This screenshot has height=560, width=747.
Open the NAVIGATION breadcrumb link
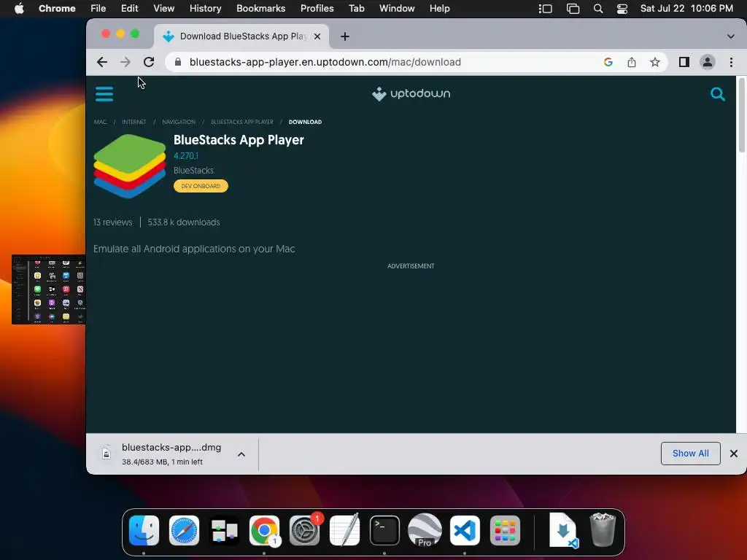(179, 122)
